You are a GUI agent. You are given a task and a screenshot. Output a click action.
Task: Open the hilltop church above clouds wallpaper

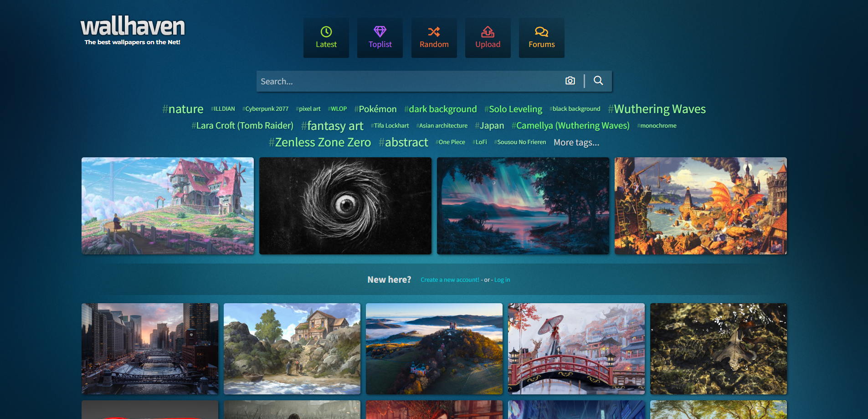[434, 349]
